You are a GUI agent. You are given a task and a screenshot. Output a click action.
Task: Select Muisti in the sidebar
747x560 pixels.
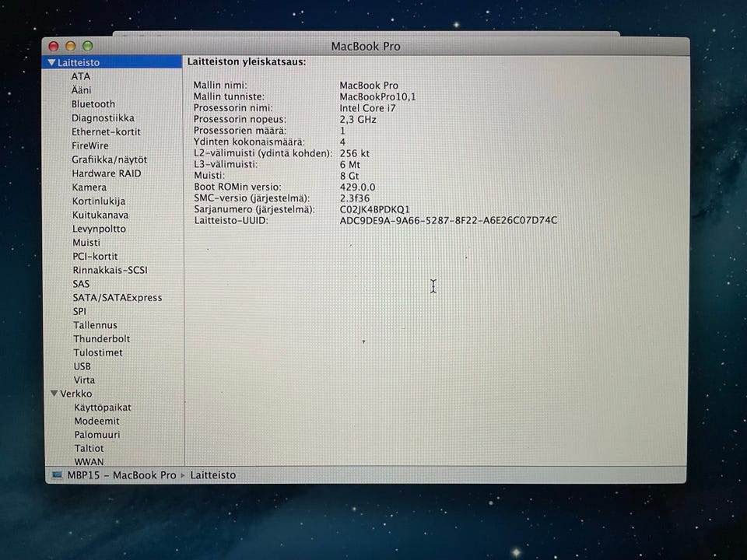point(86,243)
